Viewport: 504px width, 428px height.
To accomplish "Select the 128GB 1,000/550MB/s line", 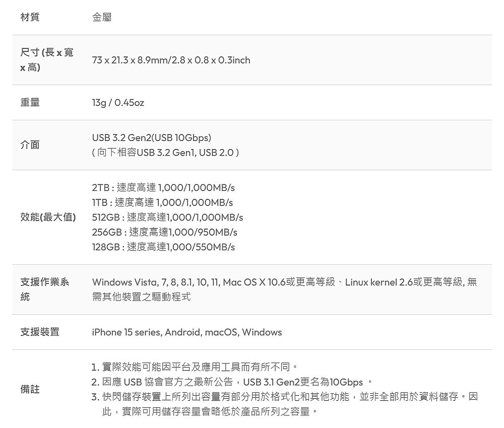I will [x=163, y=247].
